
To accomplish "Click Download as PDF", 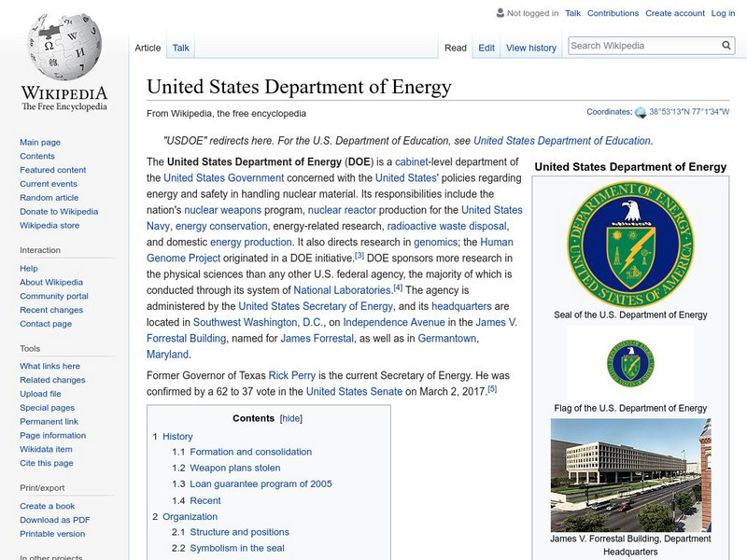I will click(x=55, y=520).
